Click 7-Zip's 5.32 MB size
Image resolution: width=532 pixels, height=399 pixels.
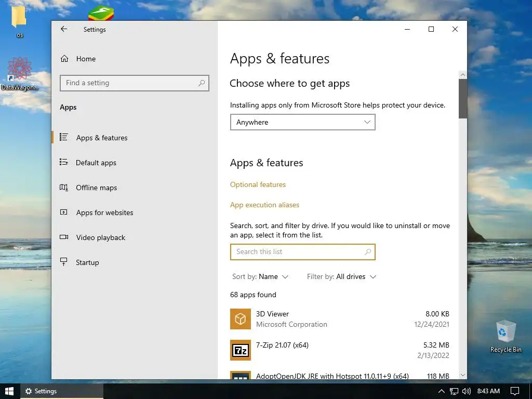point(436,345)
